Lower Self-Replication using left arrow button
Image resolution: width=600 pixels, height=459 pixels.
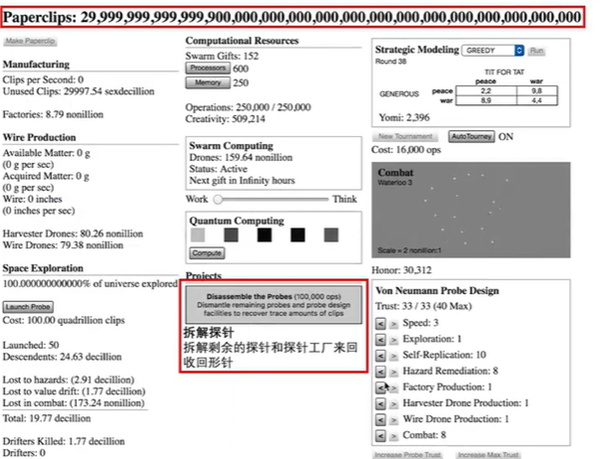coord(380,356)
